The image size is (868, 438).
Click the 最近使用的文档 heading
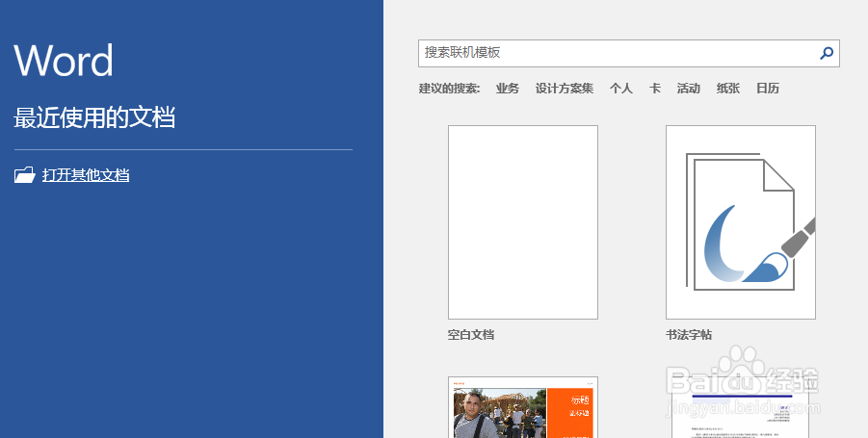point(94,117)
